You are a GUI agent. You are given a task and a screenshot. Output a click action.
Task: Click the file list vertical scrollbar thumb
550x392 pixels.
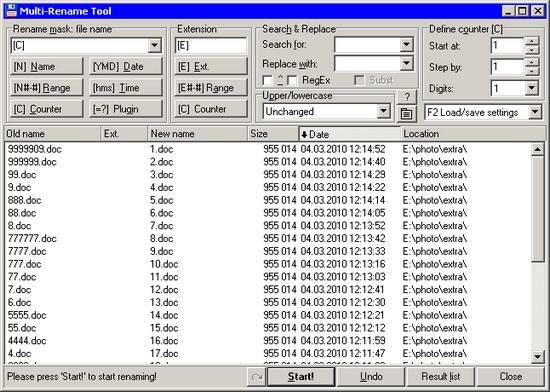537,209
